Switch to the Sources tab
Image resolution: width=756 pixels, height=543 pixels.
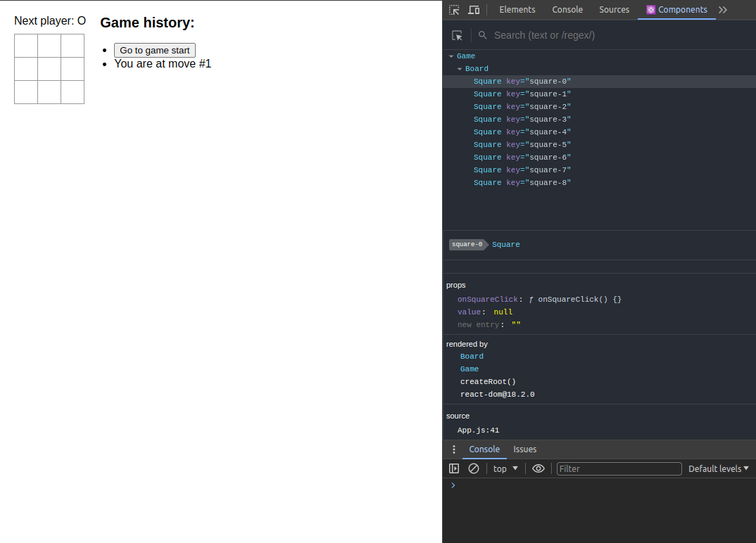pyautogui.click(x=614, y=10)
